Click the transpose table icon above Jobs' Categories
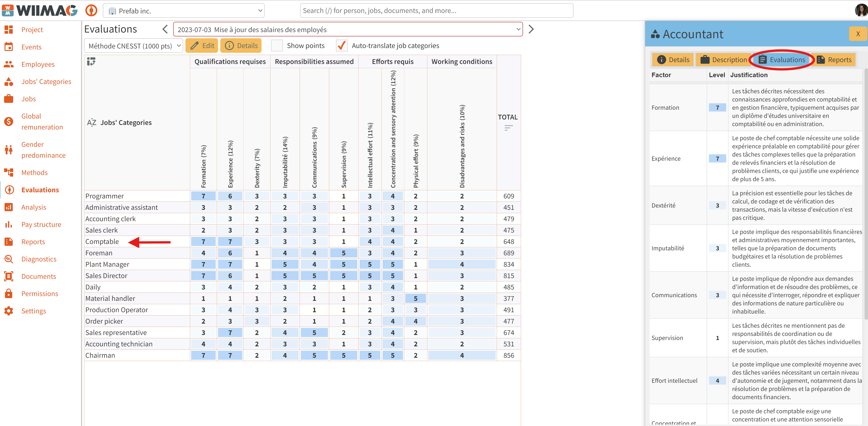The width and height of the screenshot is (868, 426). pos(91,62)
